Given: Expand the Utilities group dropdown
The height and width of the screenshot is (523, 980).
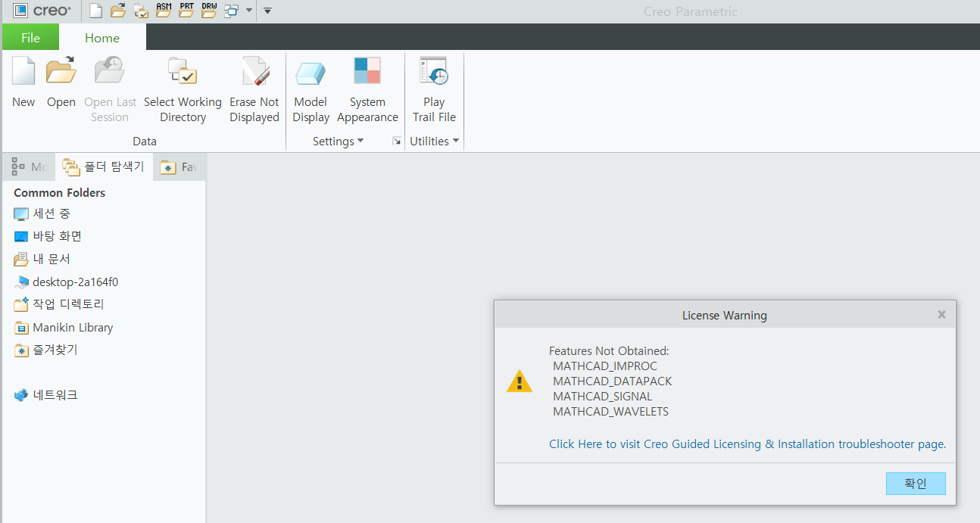Looking at the screenshot, I should [434, 142].
